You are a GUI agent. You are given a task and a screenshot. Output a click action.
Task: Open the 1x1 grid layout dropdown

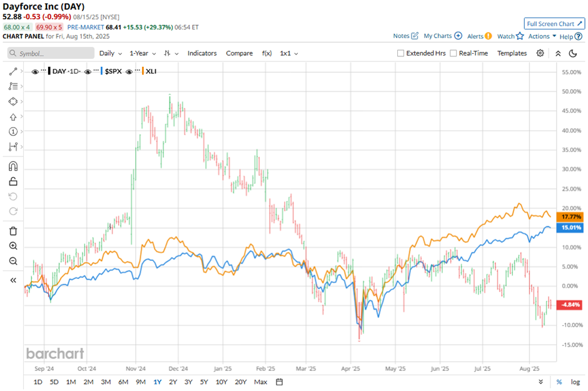289,53
